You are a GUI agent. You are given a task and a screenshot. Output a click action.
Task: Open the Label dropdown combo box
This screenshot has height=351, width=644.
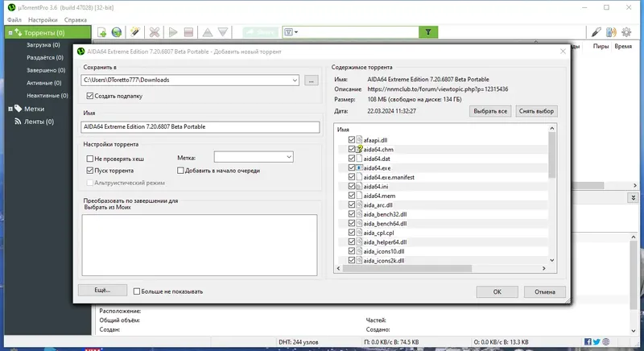point(254,157)
